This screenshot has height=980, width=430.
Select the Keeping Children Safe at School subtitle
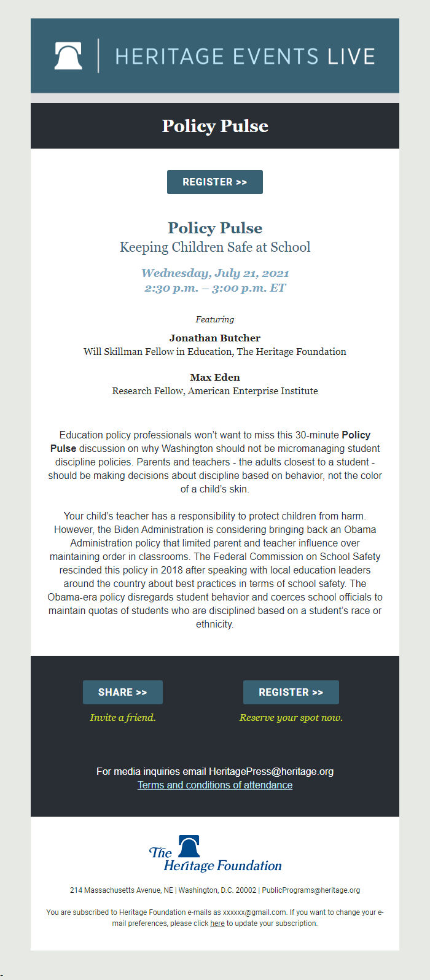click(x=215, y=247)
